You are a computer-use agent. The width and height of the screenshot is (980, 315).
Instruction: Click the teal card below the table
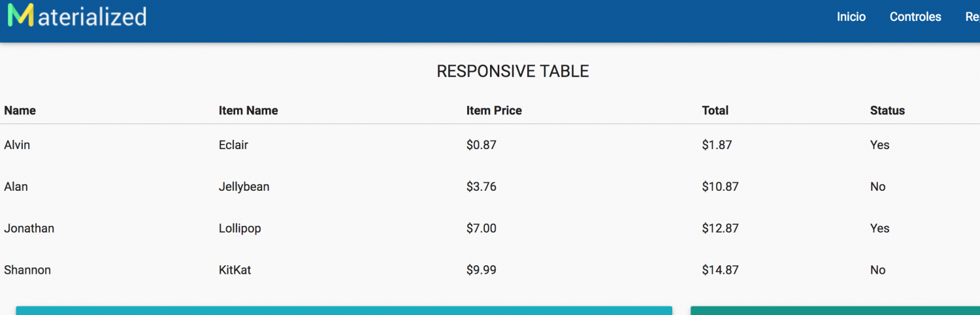[344, 310]
